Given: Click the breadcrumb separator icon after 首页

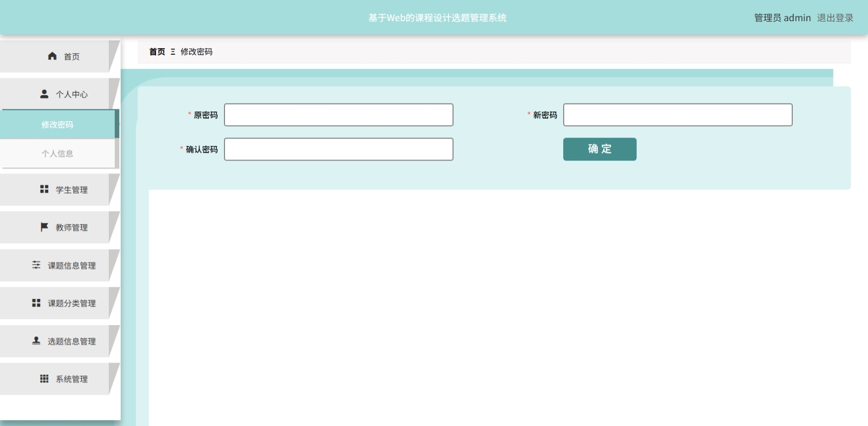Looking at the screenshot, I should click(x=173, y=52).
